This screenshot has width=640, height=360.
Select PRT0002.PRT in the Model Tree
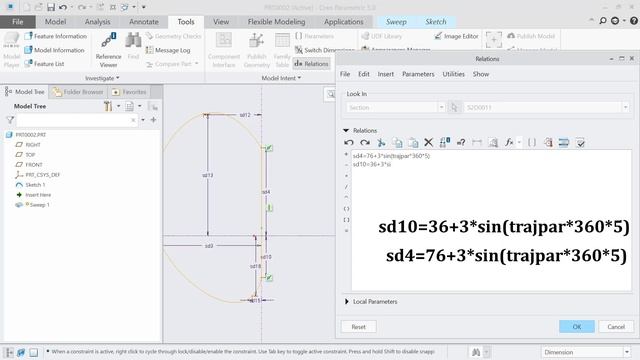click(27, 135)
